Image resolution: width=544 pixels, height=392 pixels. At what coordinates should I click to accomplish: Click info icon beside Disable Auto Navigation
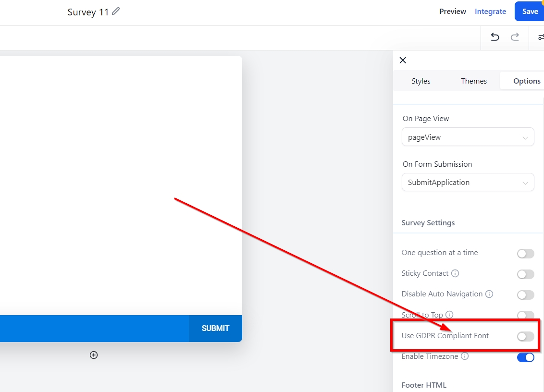click(x=489, y=294)
